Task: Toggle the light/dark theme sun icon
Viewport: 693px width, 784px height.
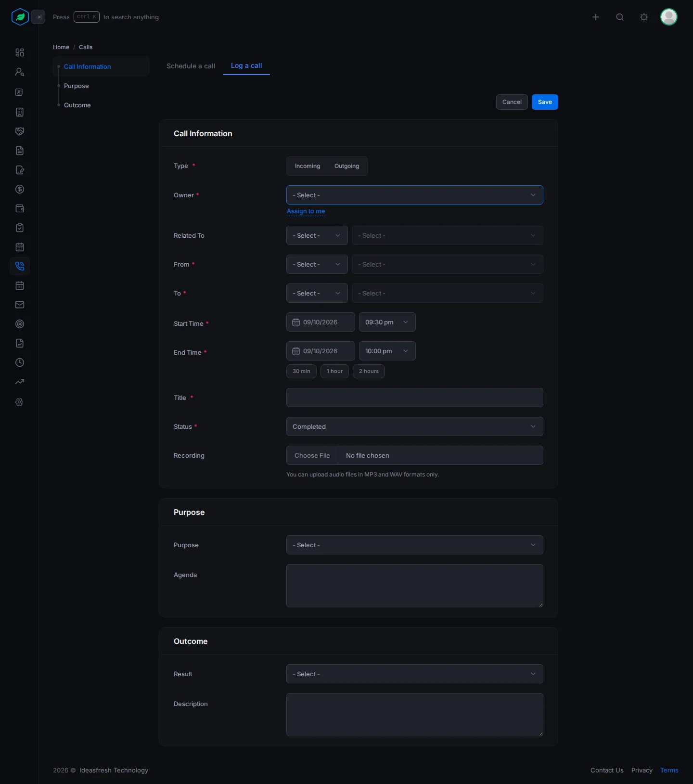Action: (644, 17)
